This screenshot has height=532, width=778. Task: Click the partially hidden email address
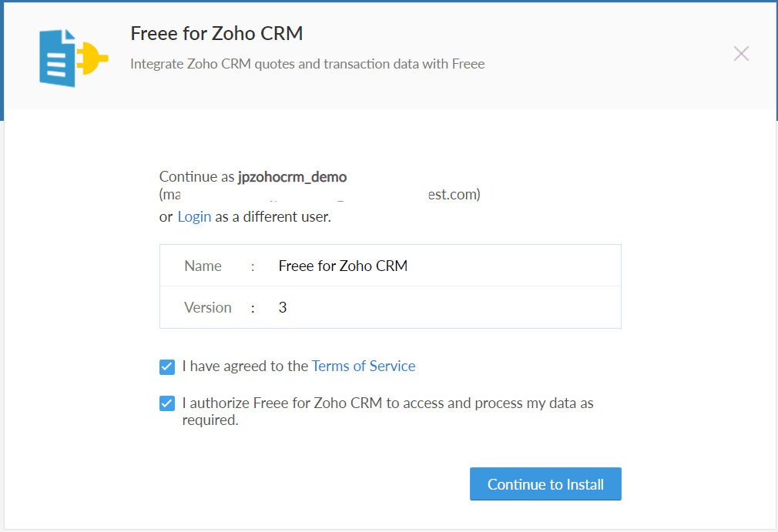320,194
